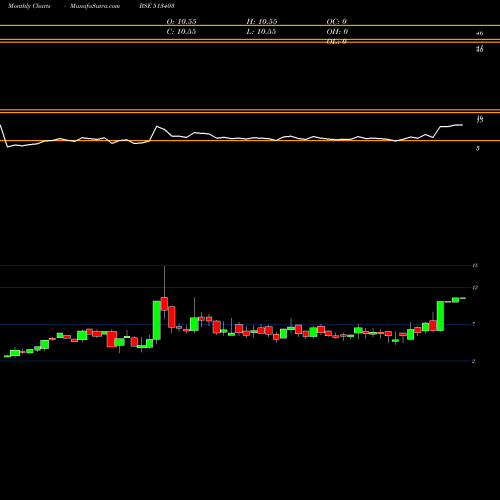Click the '46' upper axis label
The image size is (500, 500).
tap(479, 33)
